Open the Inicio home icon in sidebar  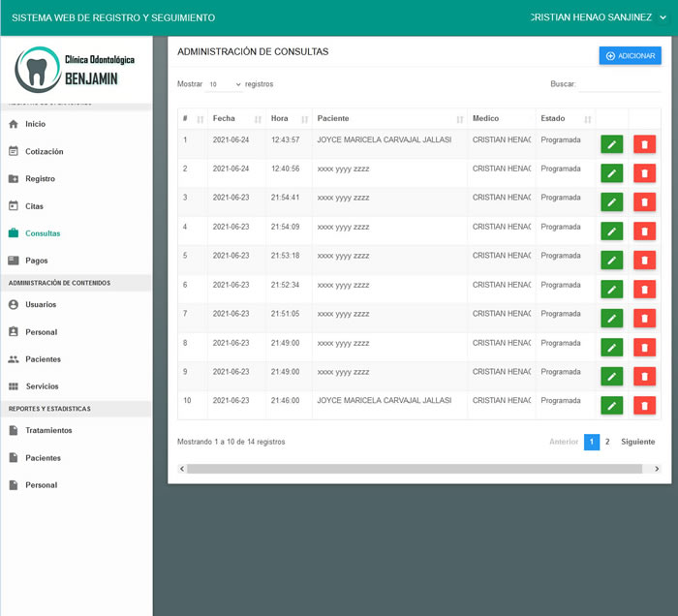point(14,124)
